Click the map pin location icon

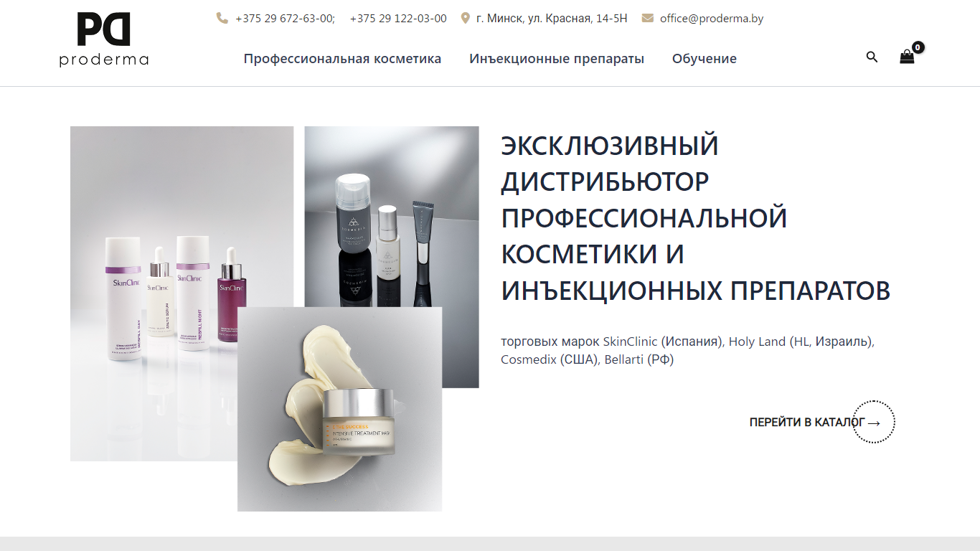(465, 18)
